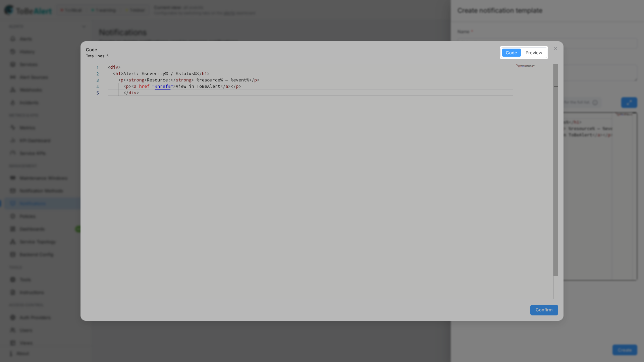This screenshot has height=362, width=644.
Task: Click the code minimap thumbnail
Action: (x=526, y=66)
